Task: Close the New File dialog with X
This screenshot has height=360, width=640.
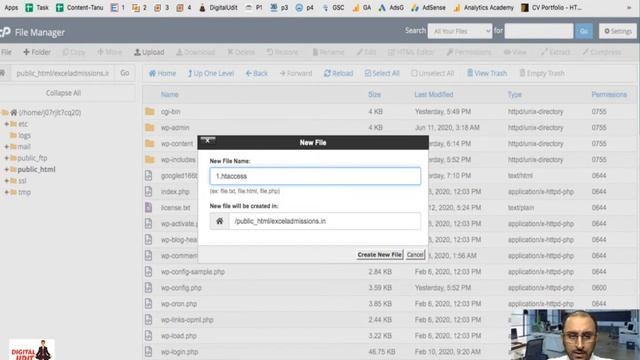Action: (207, 140)
